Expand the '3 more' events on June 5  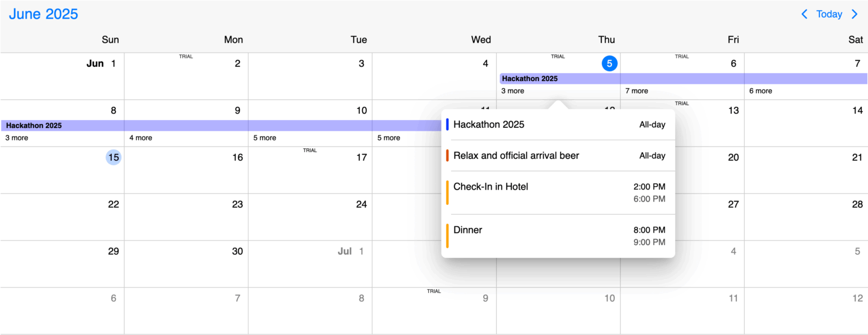pos(512,91)
